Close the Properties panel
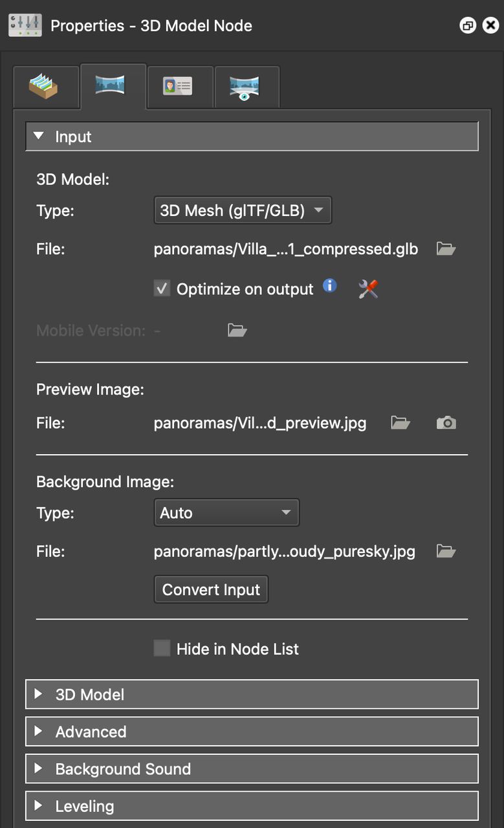504x828 pixels. click(491, 26)
